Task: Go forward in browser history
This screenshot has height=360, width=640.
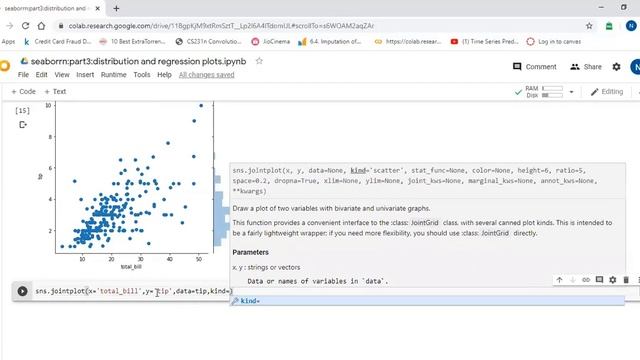Action: (10, 26)
